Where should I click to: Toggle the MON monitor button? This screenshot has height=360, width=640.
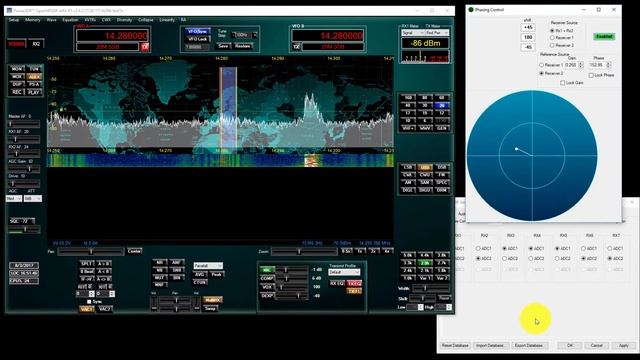tap(17, 69)
